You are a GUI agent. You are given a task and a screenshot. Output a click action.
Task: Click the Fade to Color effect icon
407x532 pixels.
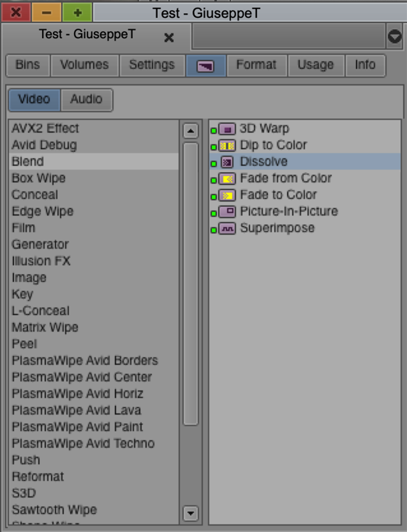click(227, 195)
